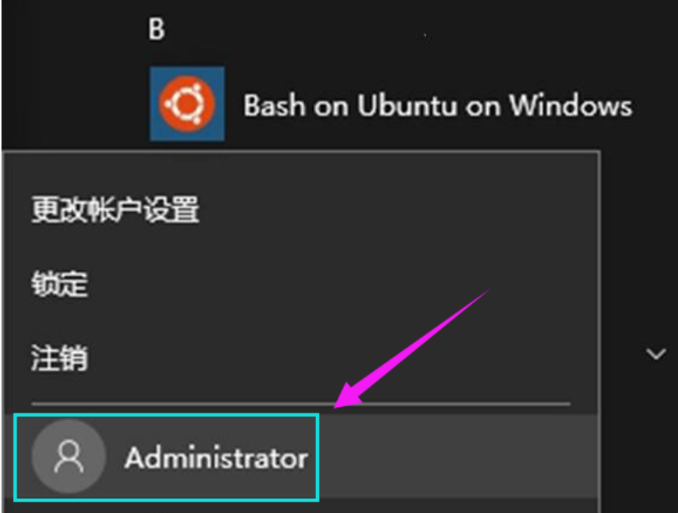Click the separator line above Administrator
This screenshot has width=678, height=513.
tap(300, 404)
